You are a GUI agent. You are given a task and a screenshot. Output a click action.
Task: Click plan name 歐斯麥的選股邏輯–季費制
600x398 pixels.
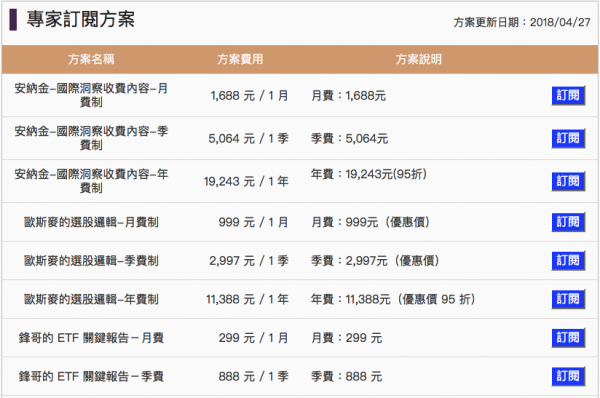point(91,261)
